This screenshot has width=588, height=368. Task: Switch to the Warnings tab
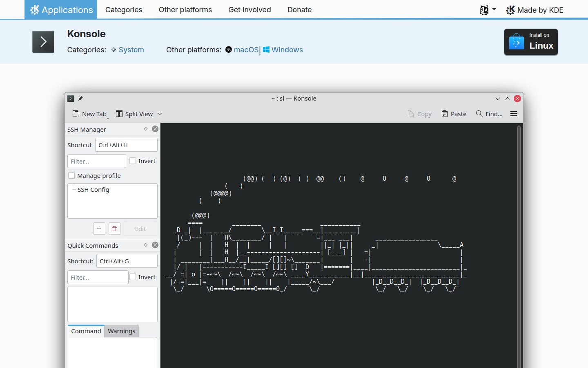click(122, 331)
